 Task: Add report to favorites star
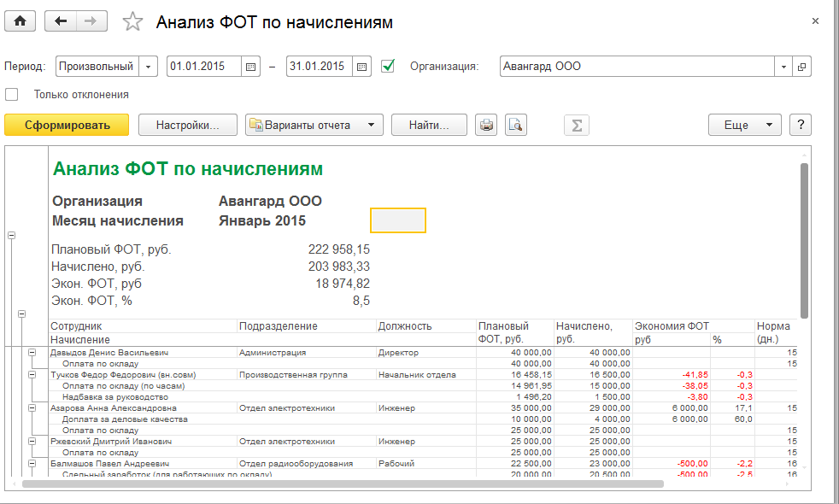pyautogui.click(x=132, y=22)
